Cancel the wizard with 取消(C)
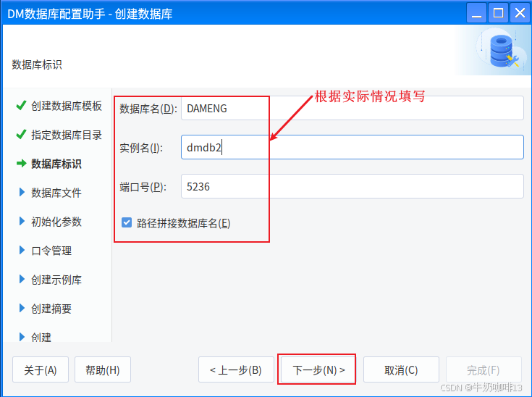The image size is (532, 397). pos(401,369)
